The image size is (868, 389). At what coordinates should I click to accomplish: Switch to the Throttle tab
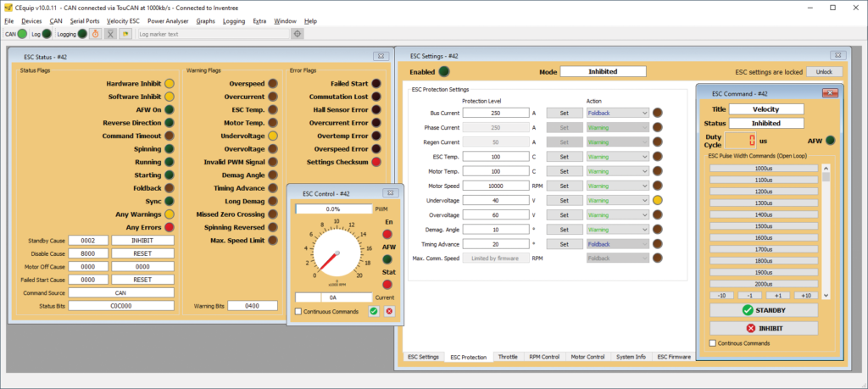pos(508,357)
